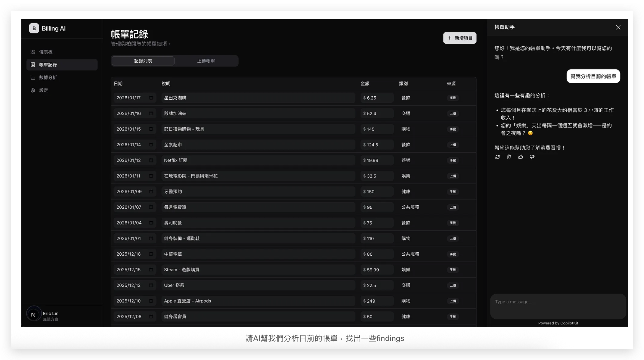Select the 記錄列表 tab
Screen dimensions: 644x360
tap(143, 61)
